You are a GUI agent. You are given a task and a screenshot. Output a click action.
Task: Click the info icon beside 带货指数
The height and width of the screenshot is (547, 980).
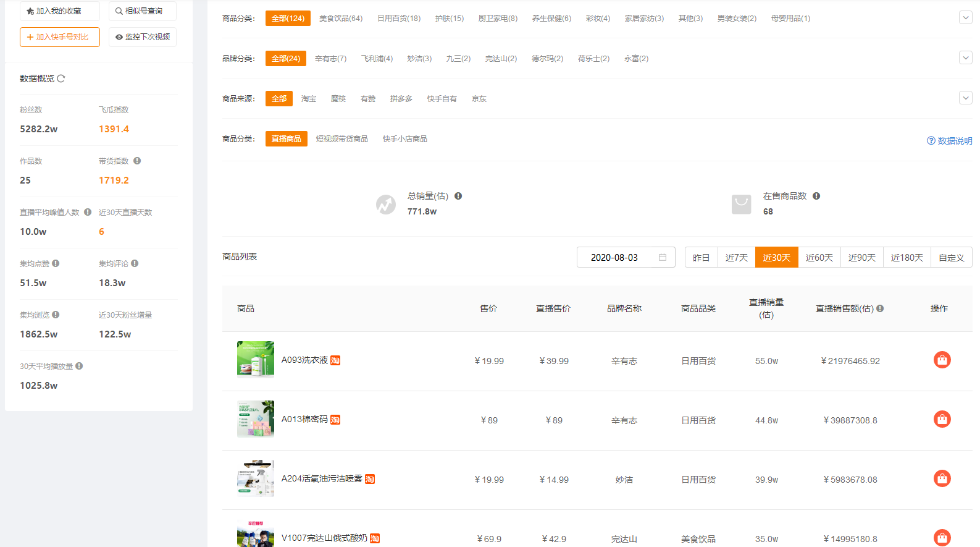click(x=137, y=161)
